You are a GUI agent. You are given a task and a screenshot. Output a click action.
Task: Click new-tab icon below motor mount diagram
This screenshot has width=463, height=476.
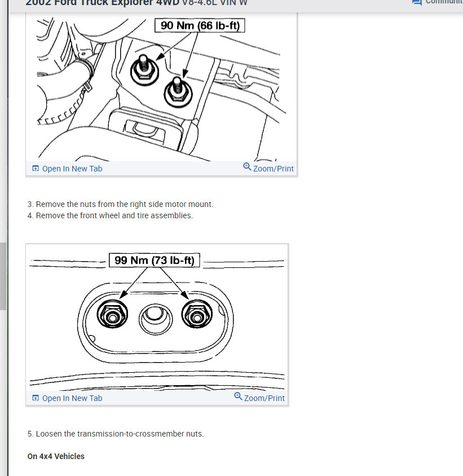(36, 168)
